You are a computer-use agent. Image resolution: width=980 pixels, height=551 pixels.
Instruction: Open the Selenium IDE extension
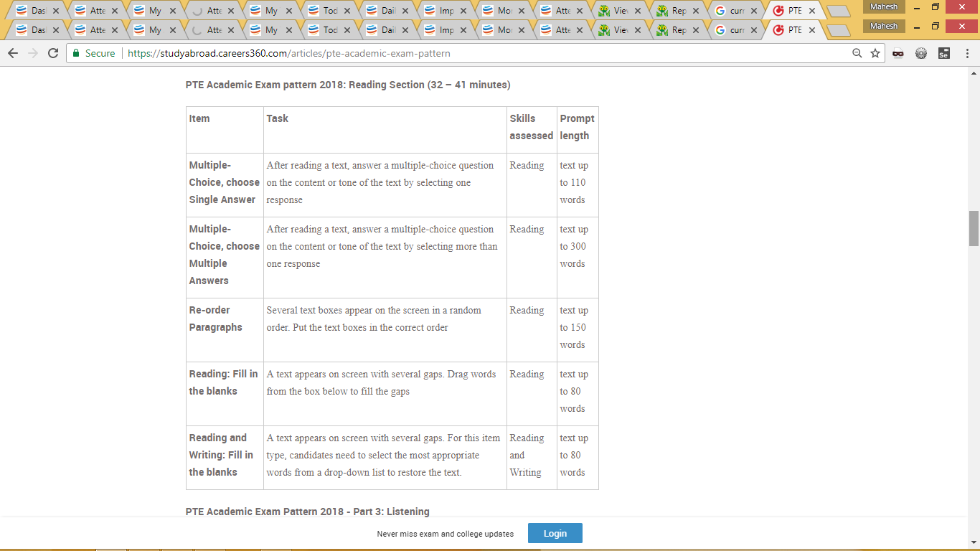(943, 53)
